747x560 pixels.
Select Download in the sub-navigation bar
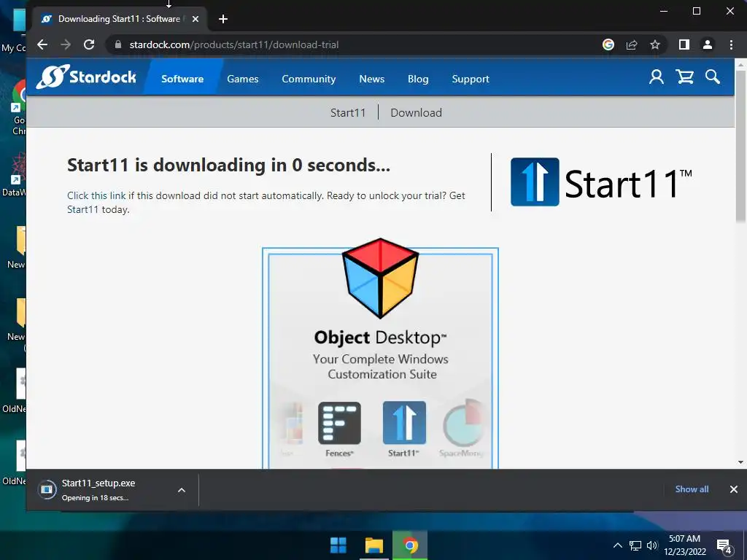[417, 113]
